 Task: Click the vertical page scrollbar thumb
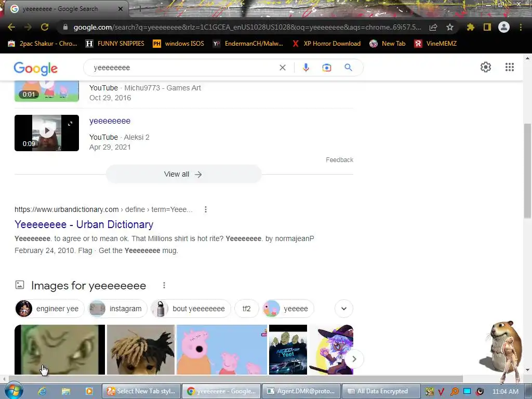click(527, 171)
